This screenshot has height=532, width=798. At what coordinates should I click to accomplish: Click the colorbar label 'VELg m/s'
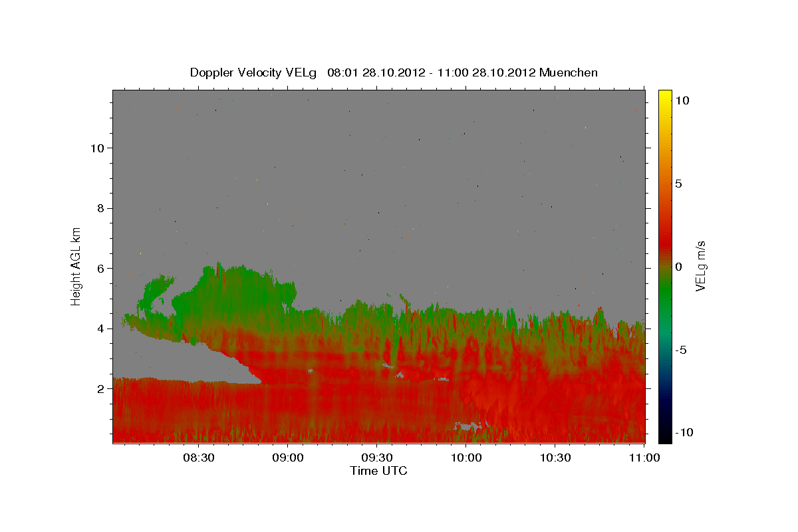tap(700, 267)
